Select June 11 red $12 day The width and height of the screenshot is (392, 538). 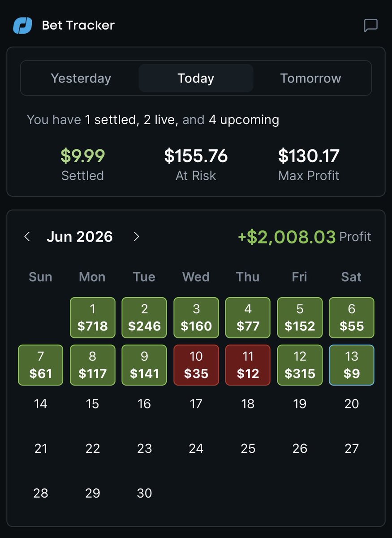[x=248, y=365]
